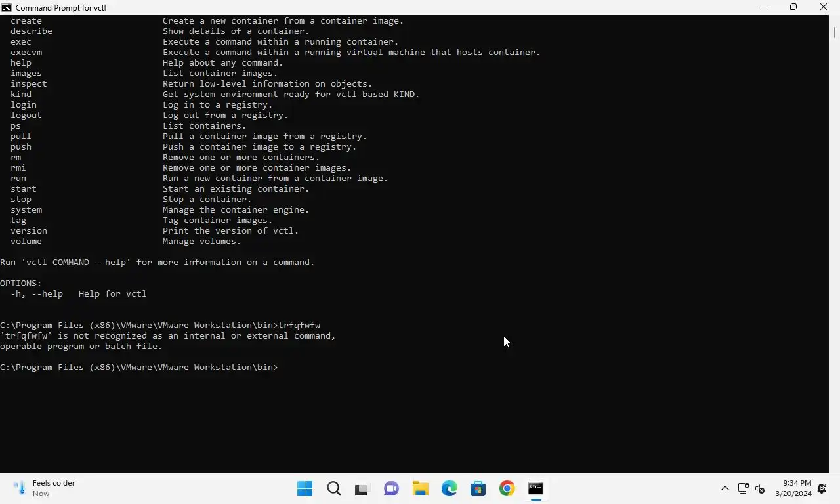The width and height of the screenshot is (840, 504).
Task: Show hidden system tray icons
Action: (x=724, y=488)
